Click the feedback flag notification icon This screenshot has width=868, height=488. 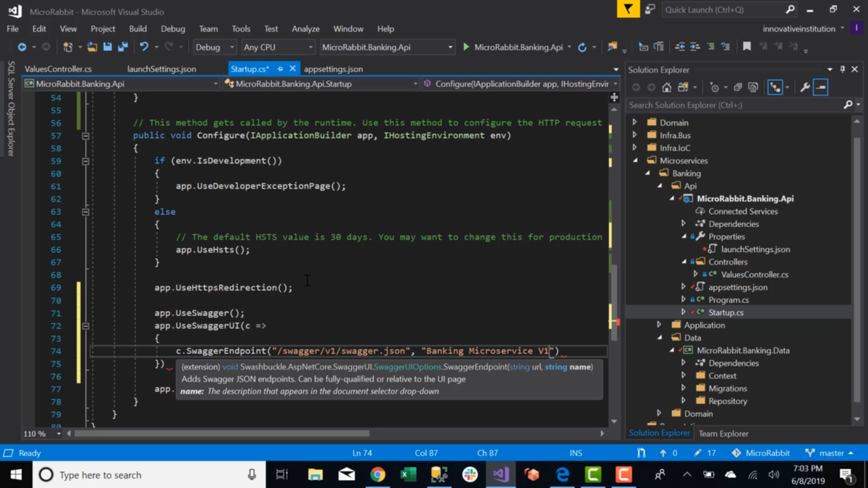628,9
